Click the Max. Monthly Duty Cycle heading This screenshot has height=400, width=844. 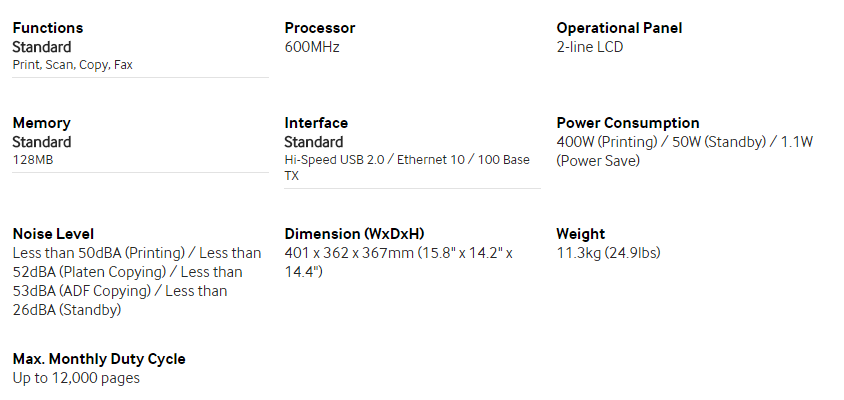tap(99, 359)
